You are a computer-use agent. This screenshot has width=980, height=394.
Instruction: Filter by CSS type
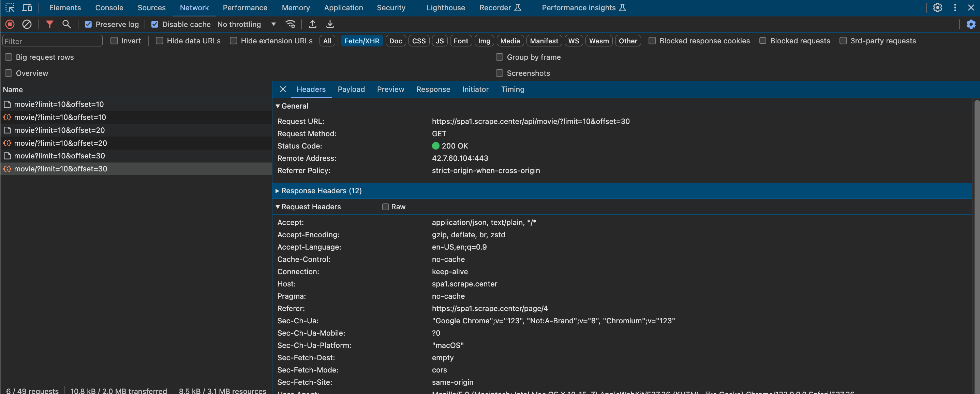(419, 41)
